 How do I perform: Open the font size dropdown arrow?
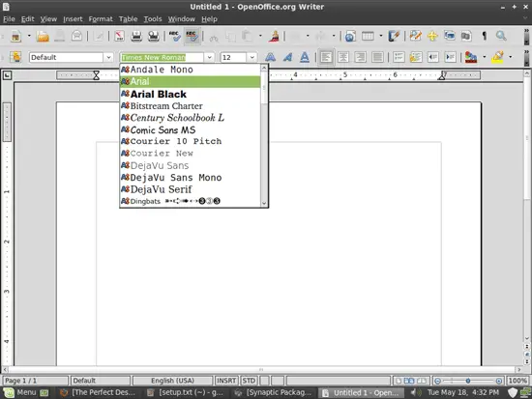click(x=251, y=57)
